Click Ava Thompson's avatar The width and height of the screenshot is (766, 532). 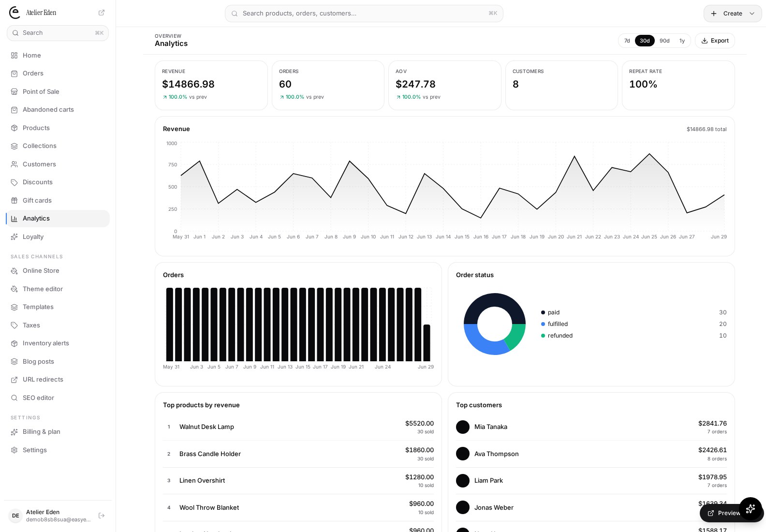(x=463, y=454)
